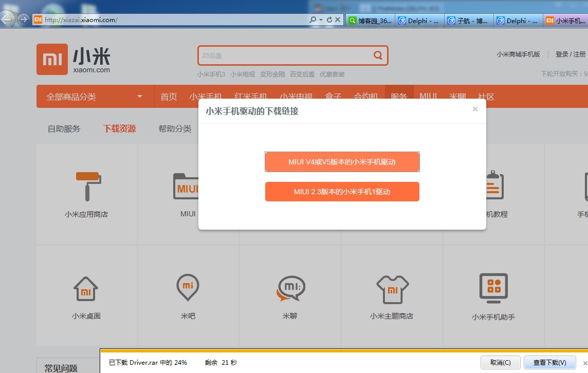Viewport: 588px width, 373px height.
Task: Click the 查看下载(V) button
Action: 550,363
